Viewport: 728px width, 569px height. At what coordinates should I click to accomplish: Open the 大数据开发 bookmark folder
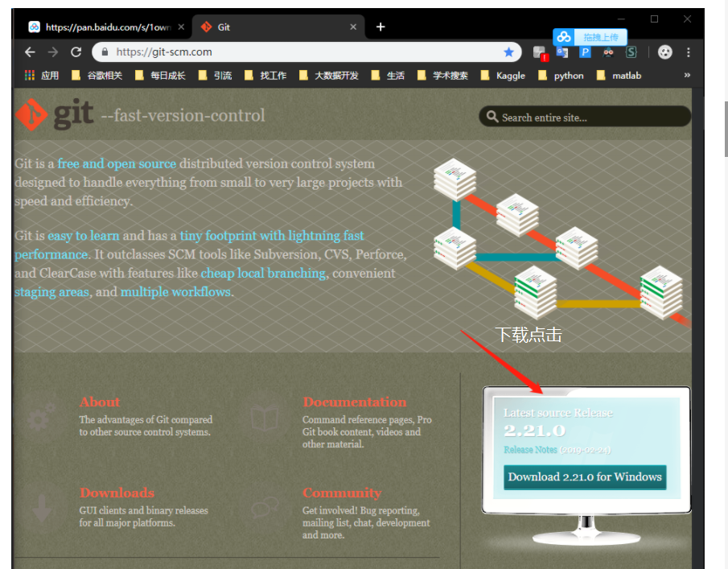pos(329,75)
